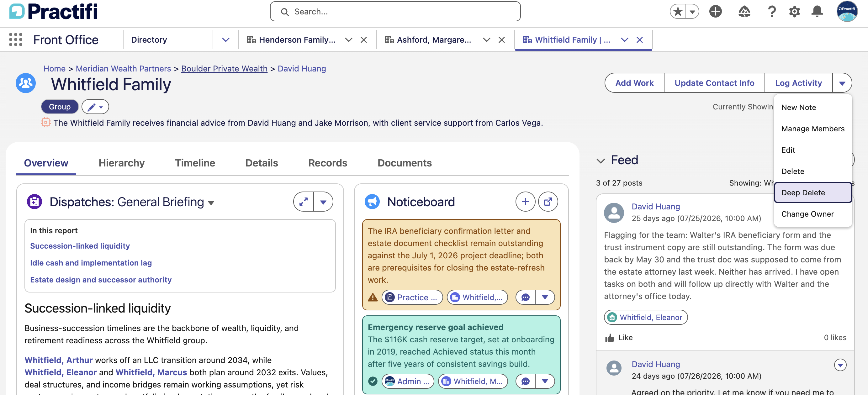Choose Edit in the actions menu
Viewport: 868px width, 395px height.
pos(812,150)
